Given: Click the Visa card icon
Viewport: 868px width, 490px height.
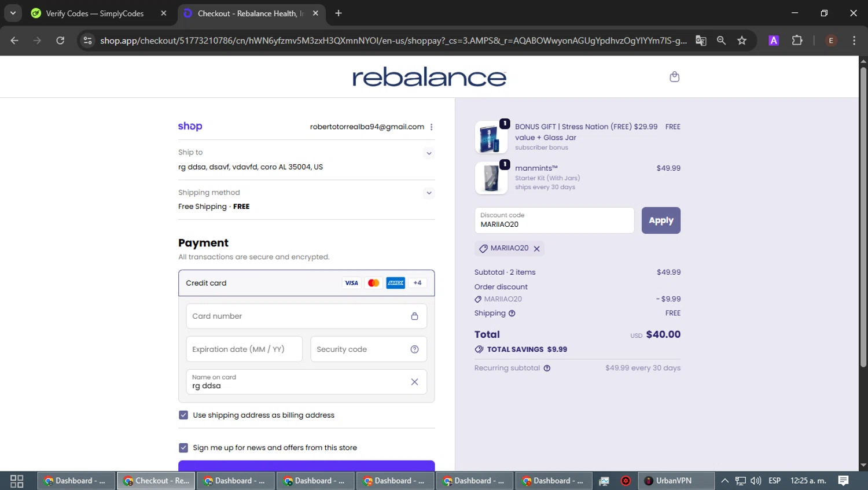Looking at the screenshot, I should [351, 283].
